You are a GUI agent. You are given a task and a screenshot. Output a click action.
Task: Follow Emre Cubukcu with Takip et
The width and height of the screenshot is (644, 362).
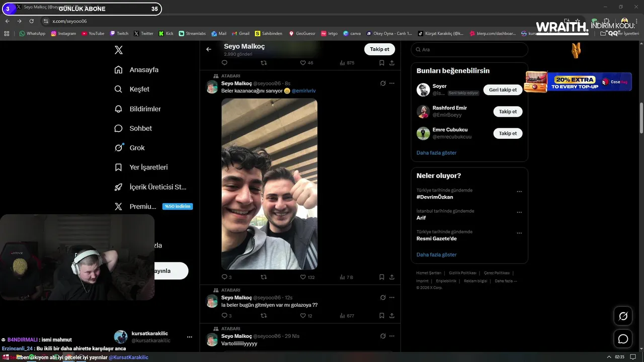pos(508,133)
